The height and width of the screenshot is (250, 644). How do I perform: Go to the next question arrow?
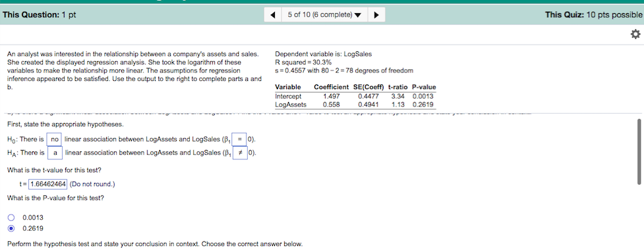coord(376,15)
